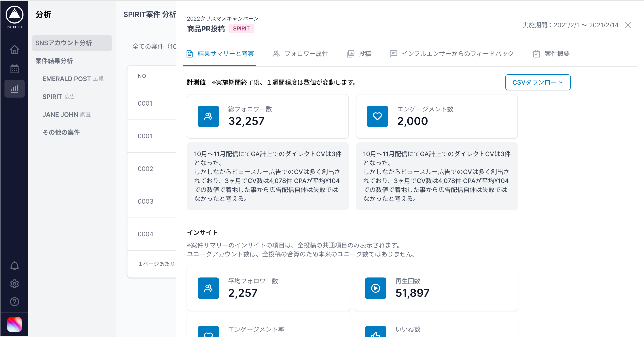Open the home screen from the sidebar
Screen dimensions: 644x337
click(x=15, y=49)
